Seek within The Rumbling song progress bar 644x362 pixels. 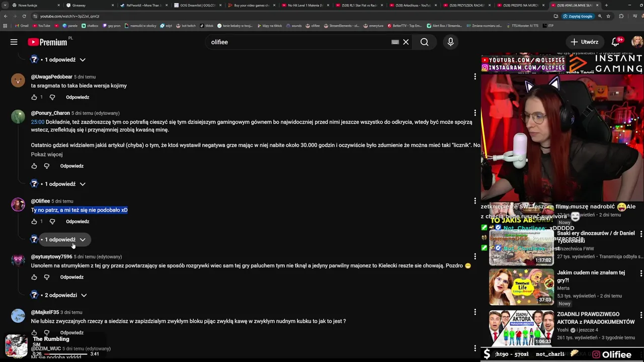(66, 354)
